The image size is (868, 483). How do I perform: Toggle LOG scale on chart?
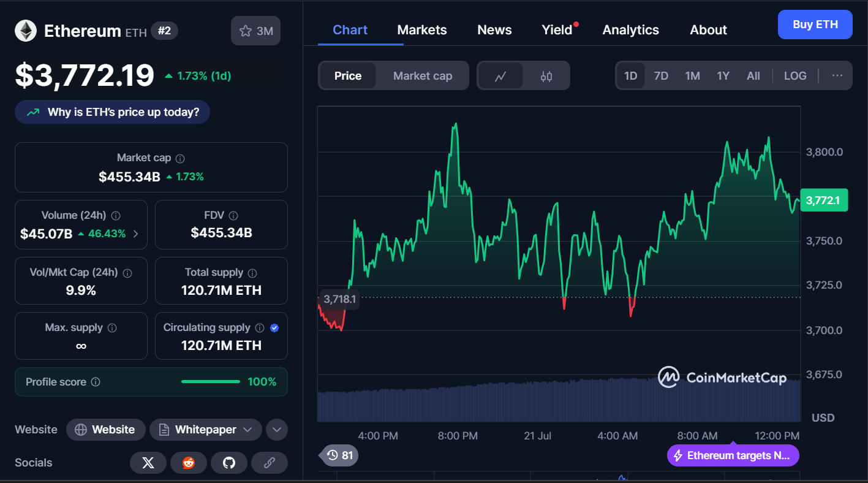coord(795,76)
